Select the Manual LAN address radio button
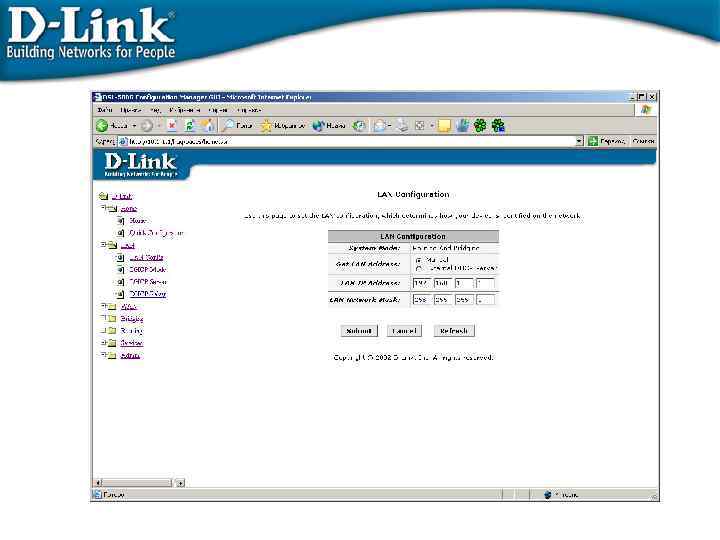720x540 pixels. [418, 260]
